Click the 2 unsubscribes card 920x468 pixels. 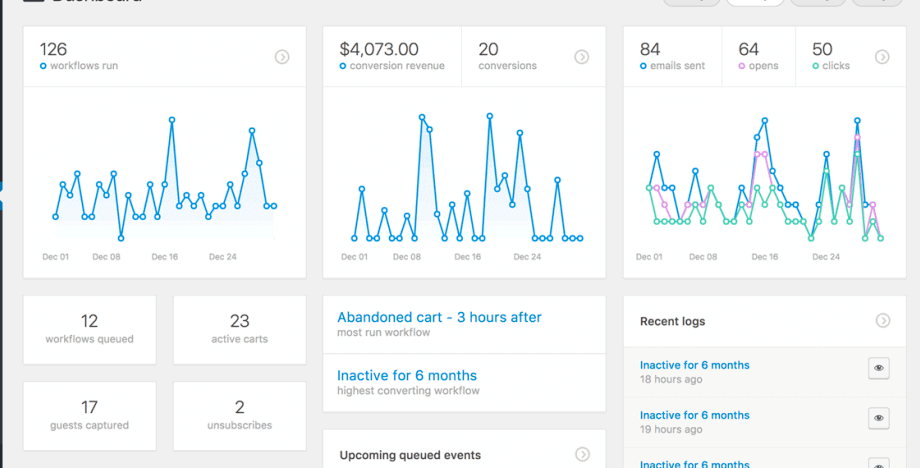point(239,416)
